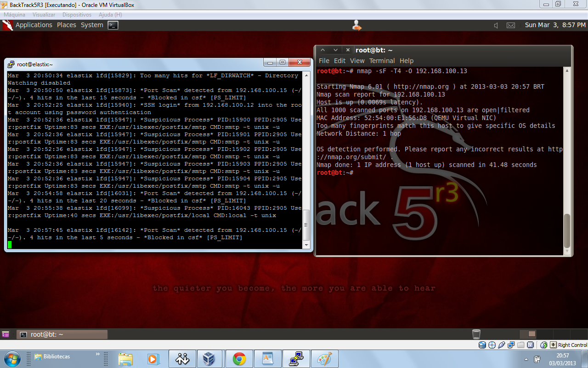Open the BackTrack dragon logo menu
The image size is (588, 368).
[7, 25]
